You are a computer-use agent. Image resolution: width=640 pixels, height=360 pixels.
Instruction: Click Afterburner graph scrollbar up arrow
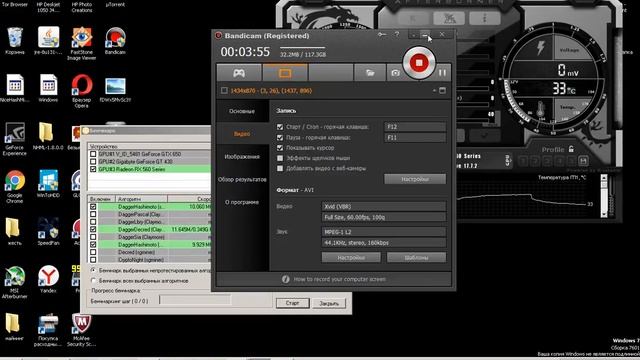[604, 178]
